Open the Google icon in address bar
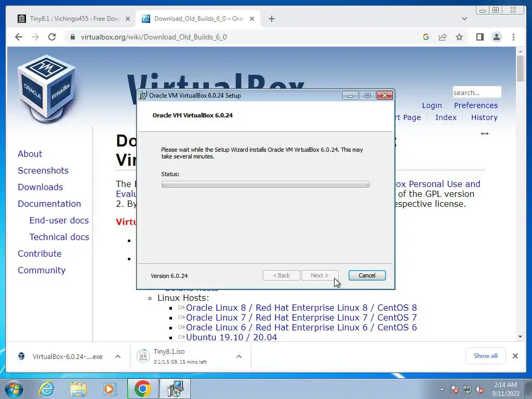This screenshot has height=399, width=532. 426,37
